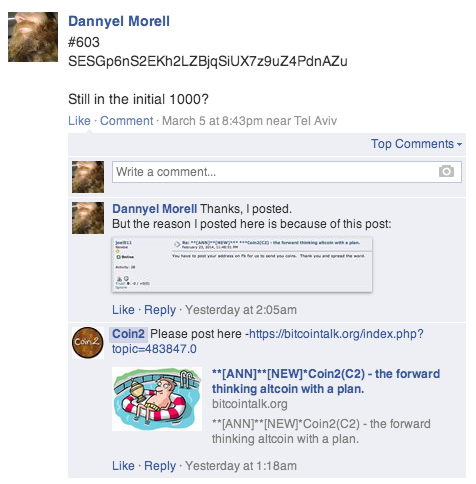Viewport: 476px width, 484px height.
Task: Reply to the comment from 2:05am
Action: [x=160, y=310]
